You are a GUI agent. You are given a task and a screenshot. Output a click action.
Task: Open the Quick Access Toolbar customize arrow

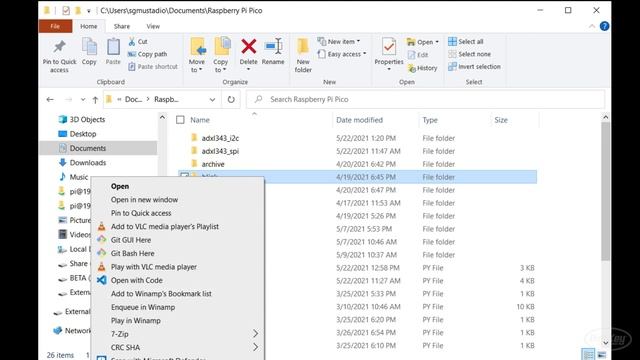click(89, 11)
